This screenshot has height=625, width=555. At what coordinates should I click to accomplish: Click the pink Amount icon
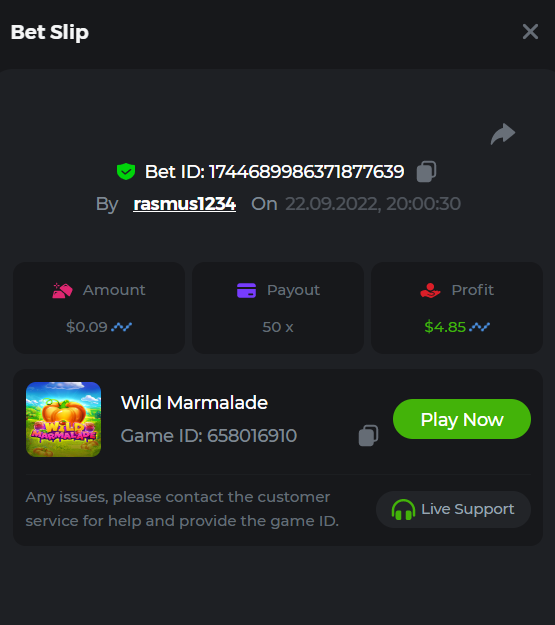pyautogui.click(x=62, y=290)
